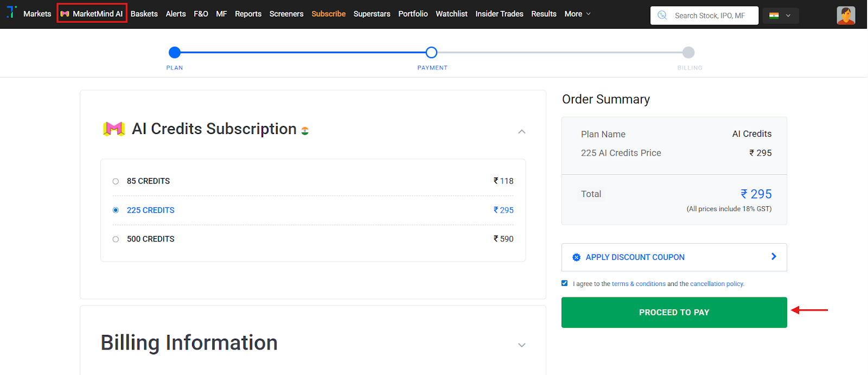Open the More dropdown menu

pos(577,14)
